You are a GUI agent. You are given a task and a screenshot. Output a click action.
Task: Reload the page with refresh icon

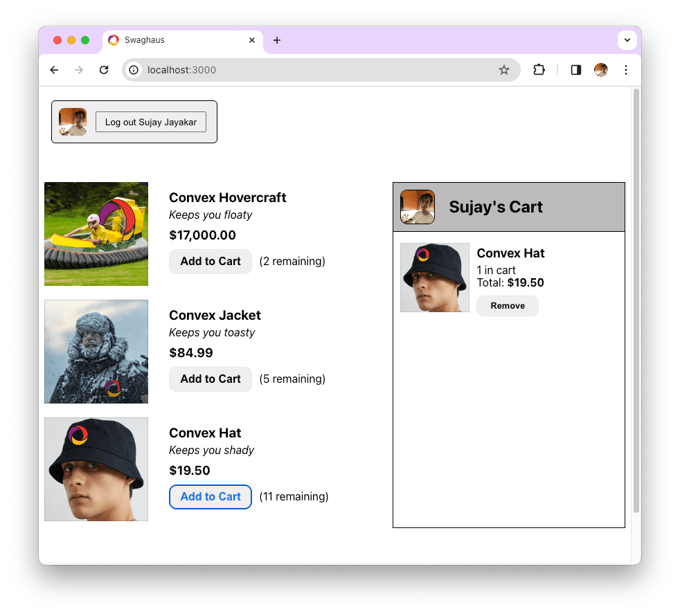104,70
